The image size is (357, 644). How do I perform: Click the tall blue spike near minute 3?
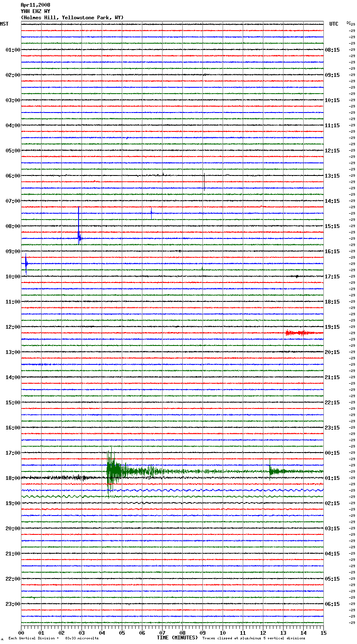pos(79,225)
